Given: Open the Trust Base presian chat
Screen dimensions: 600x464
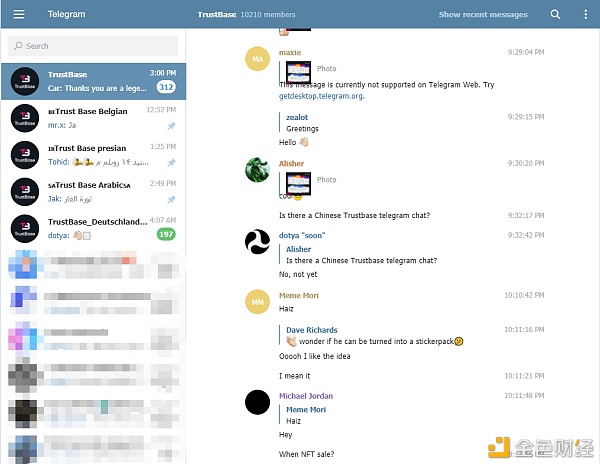Looking at the screenshot, I should click(93, 155).
